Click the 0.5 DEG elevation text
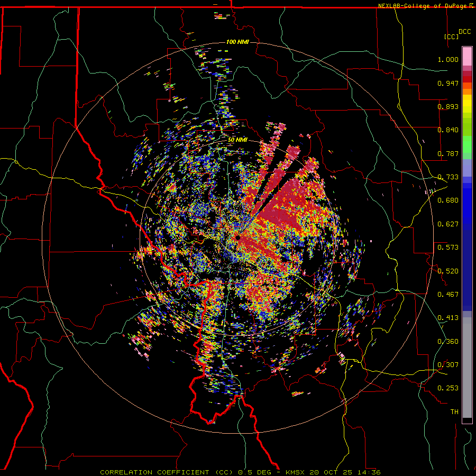The width and height of the screenshot is (476, 476). point(255,472)
